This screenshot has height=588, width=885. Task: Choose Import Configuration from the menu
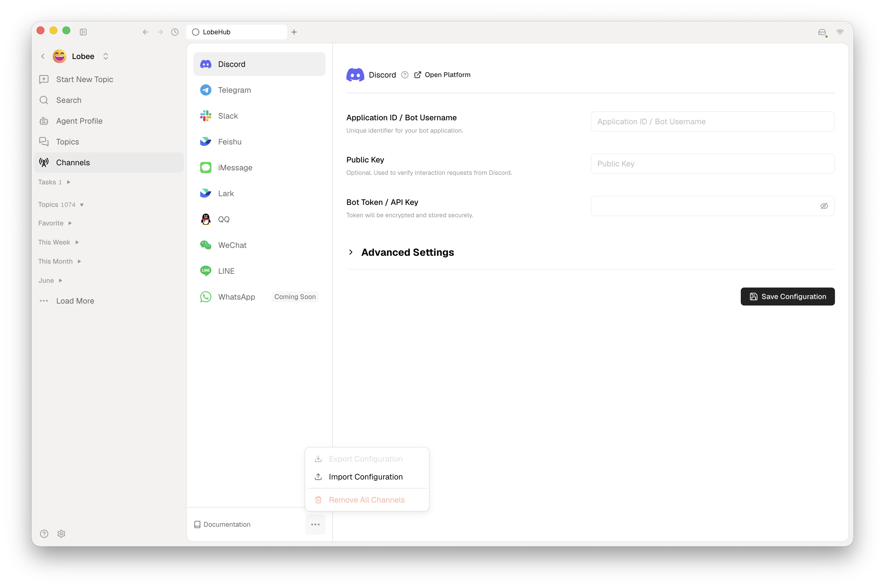[x=367, y=477]
